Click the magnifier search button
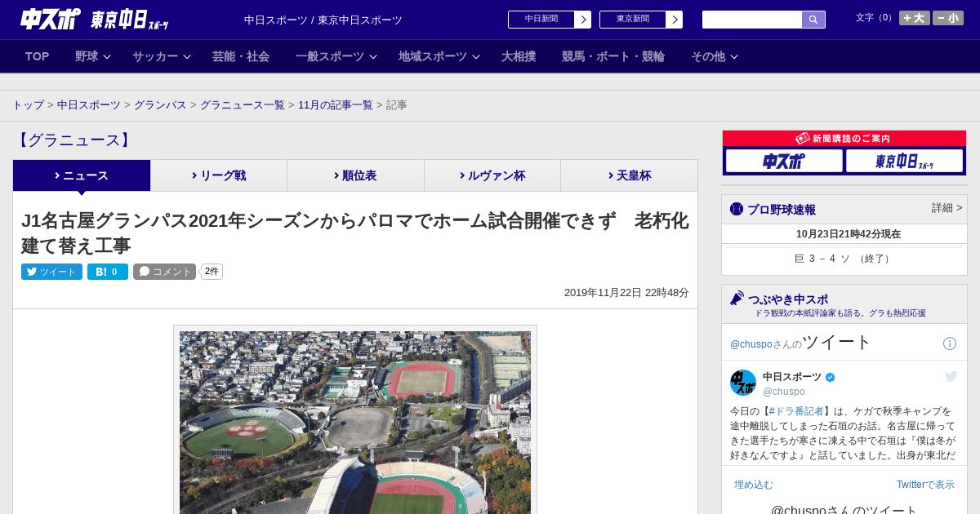The image size is (980, 514). (813, 20)
